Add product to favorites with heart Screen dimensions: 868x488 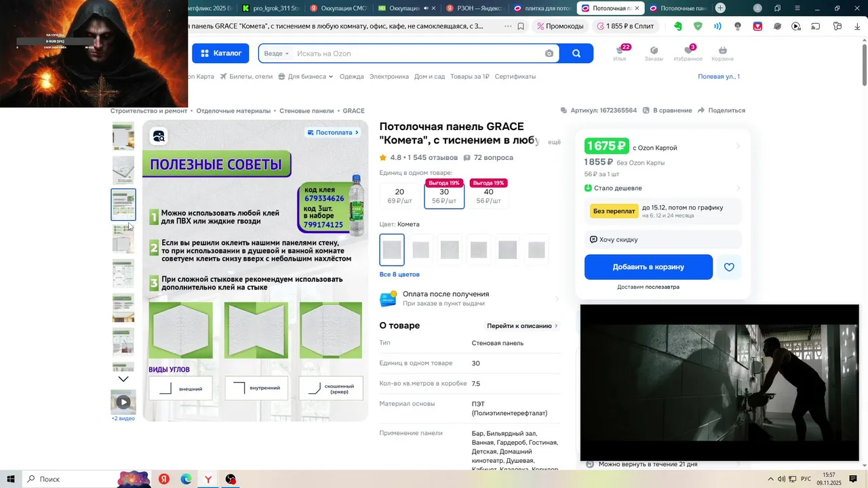pos(729,267)
